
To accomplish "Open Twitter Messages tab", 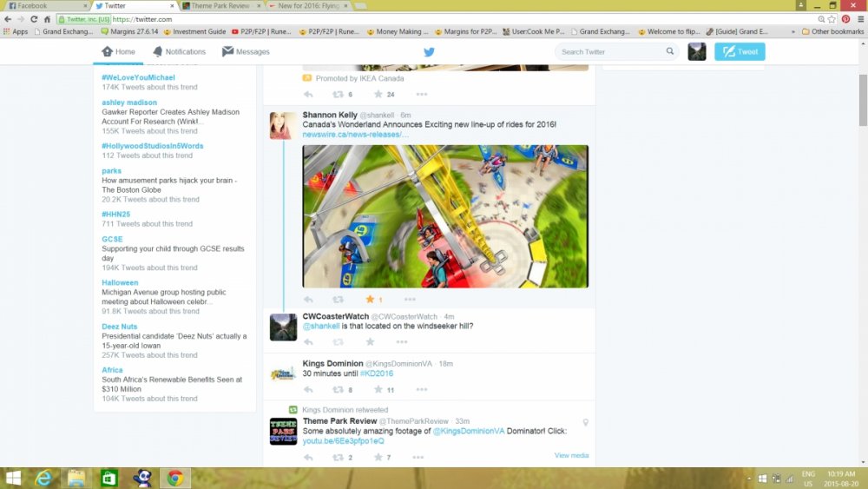I will click(246, 51).
